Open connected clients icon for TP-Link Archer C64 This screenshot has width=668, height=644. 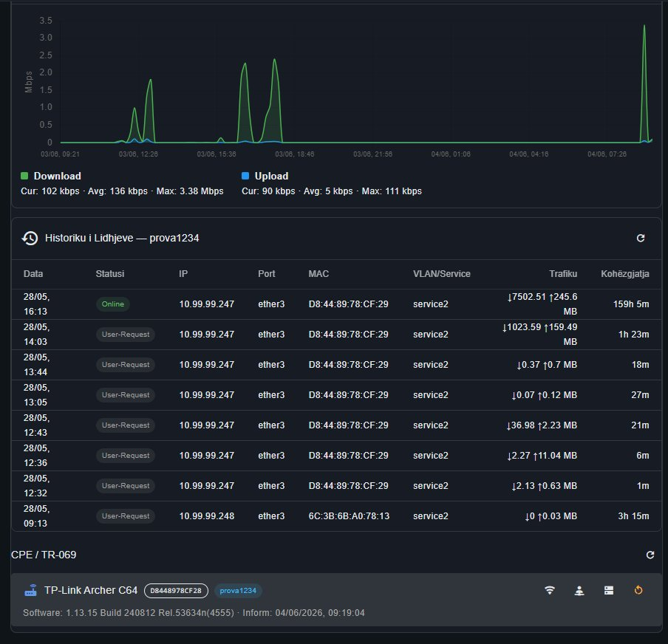(579, 590)
